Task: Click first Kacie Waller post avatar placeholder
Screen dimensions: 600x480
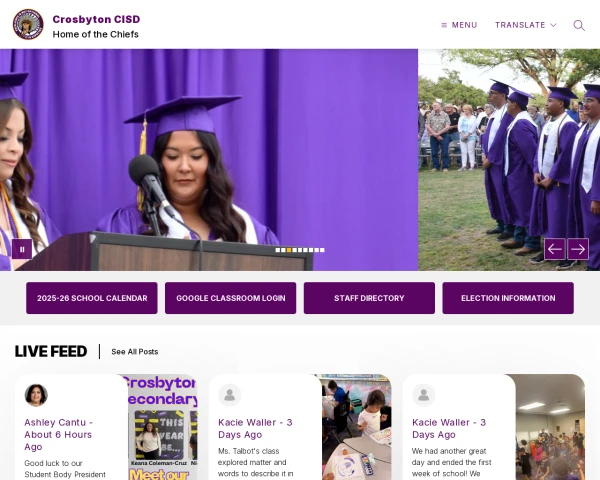Action: [x=230, y=395]
